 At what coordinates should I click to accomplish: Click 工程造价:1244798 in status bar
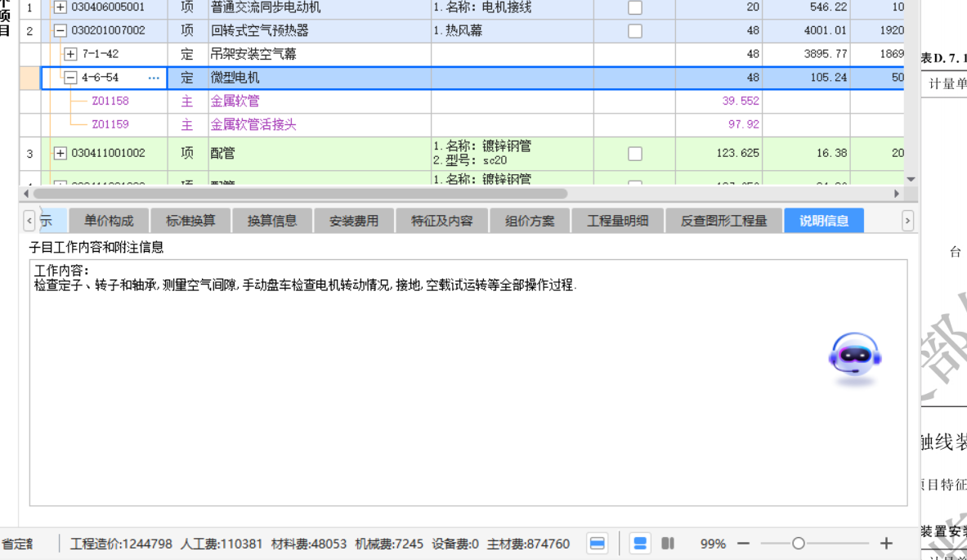coord(121,544)
